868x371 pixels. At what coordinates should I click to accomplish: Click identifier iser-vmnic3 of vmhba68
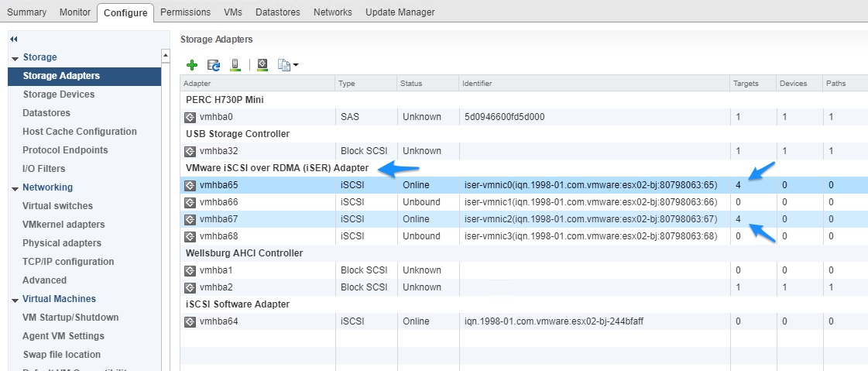tap(591, 236)
